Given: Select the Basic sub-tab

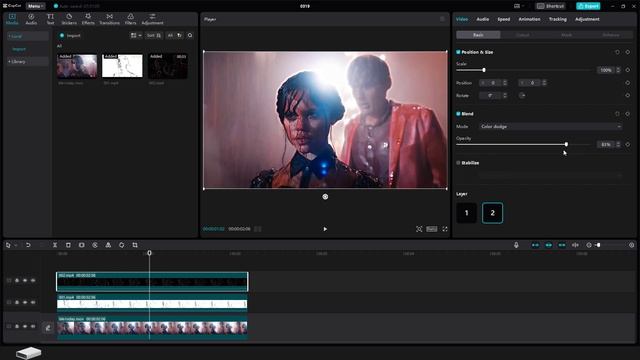Looking at the screenshot, I should 478,35.
